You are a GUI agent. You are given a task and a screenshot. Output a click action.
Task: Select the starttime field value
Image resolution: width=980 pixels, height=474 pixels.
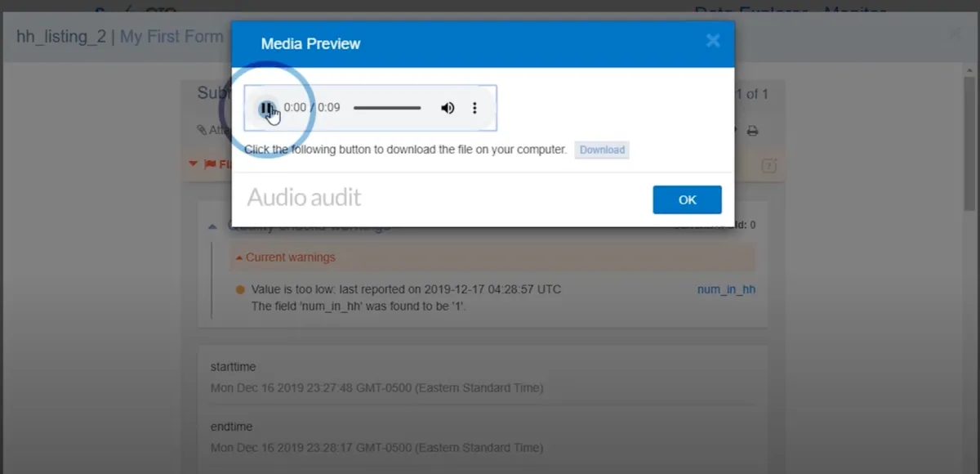(376, 387)
